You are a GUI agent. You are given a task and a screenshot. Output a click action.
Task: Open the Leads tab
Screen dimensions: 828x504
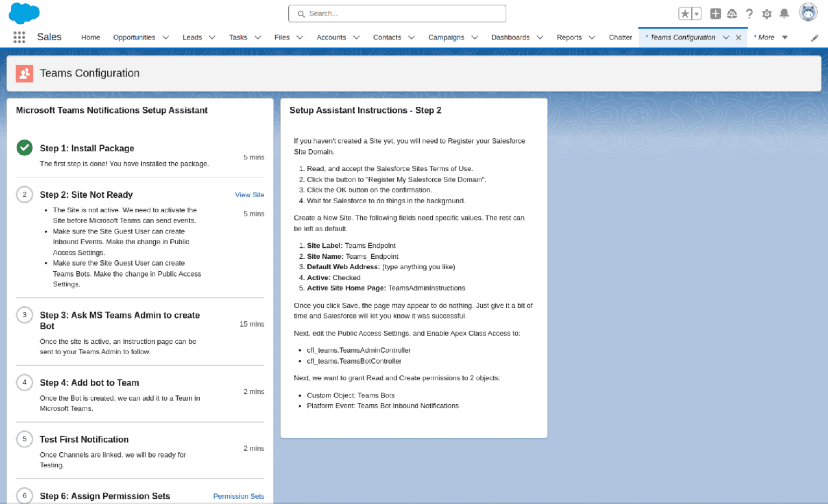click(192, 37)
